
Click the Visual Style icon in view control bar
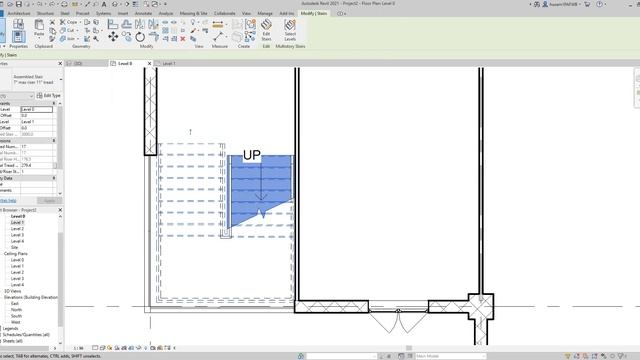(x=102, y=348)
